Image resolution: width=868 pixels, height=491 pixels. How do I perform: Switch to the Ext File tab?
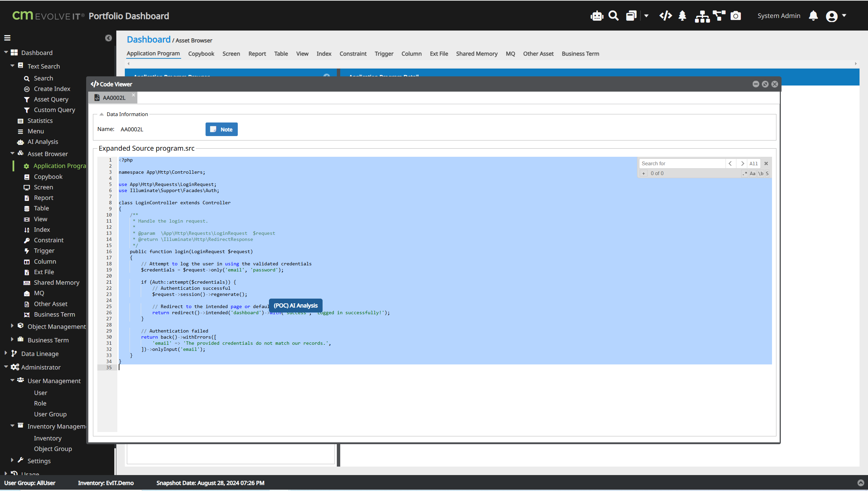tap(439, 54)
